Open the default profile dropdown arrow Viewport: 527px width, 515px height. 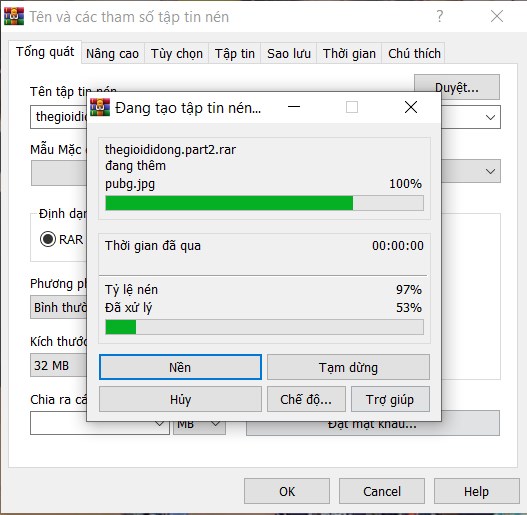point(490,171)
